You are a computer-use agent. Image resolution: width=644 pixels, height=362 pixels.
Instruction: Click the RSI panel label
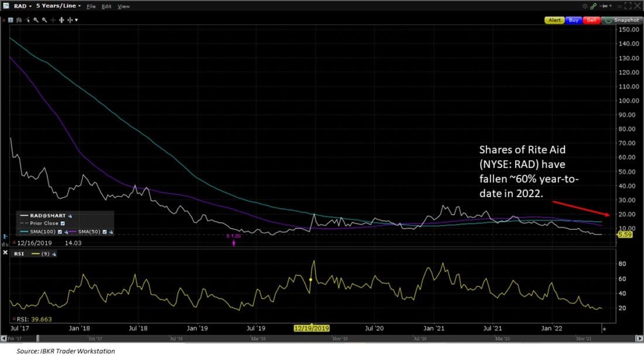click(x=19, y=254)
